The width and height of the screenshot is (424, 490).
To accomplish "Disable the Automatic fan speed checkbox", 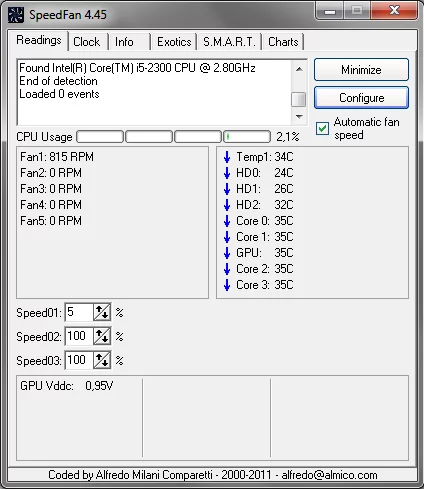I will pos(322,128).
